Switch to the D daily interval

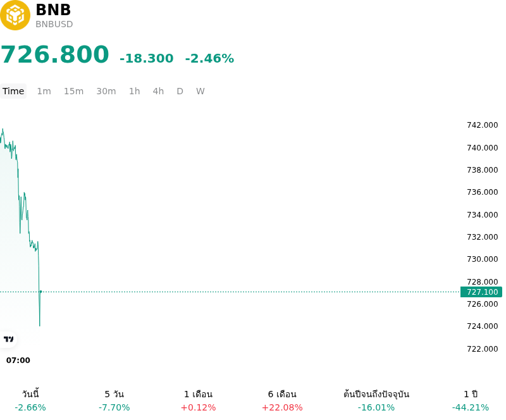click(180, 91)
